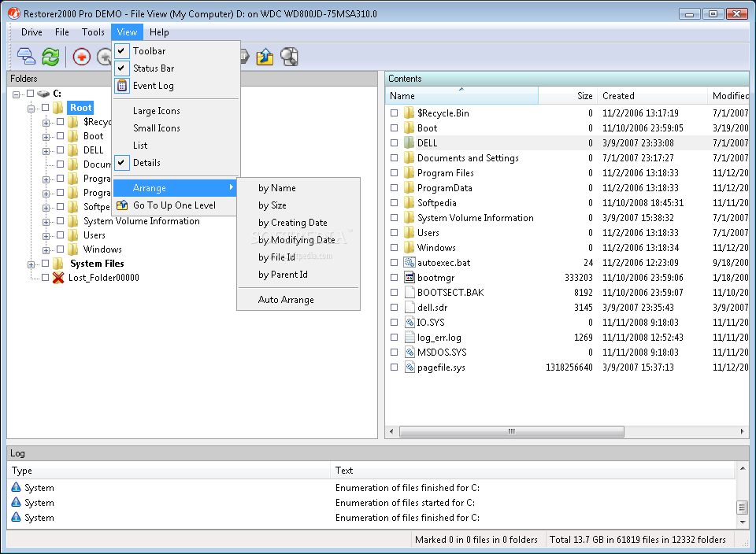This screenshot has width=756, height=554.
Task: Expand the System Files node
Action: [x=31, y=264]
